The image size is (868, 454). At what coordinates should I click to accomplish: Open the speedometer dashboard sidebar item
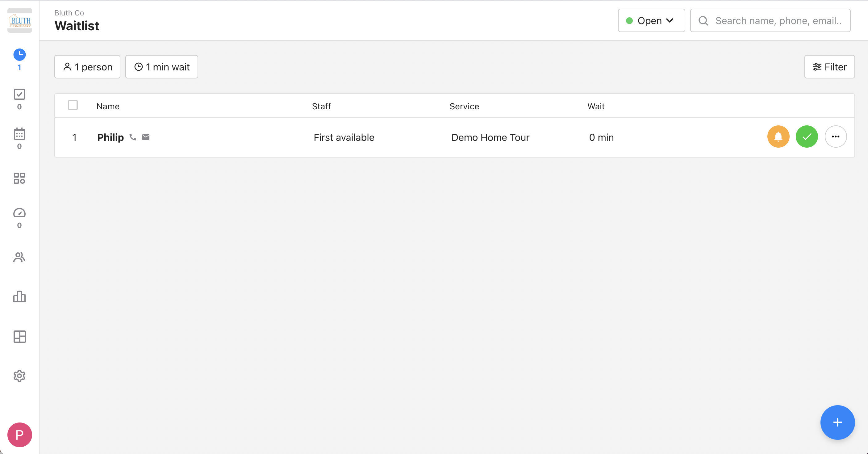pyautogui.click(x=19, y=213)
